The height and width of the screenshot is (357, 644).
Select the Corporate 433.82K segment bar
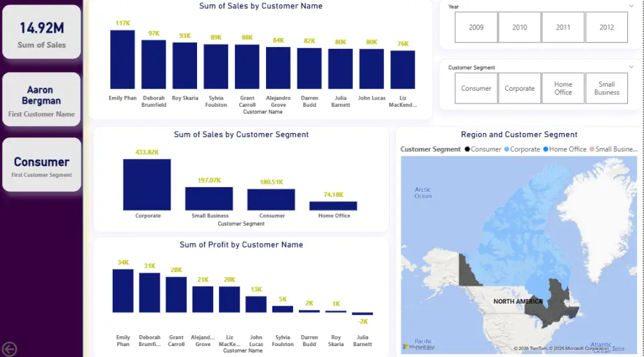point(147,185)
